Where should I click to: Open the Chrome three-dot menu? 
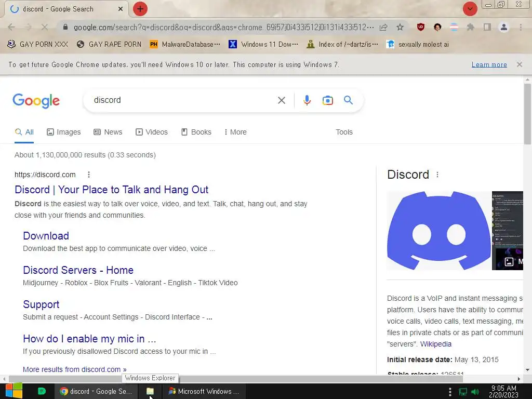(x=521, y=27)
